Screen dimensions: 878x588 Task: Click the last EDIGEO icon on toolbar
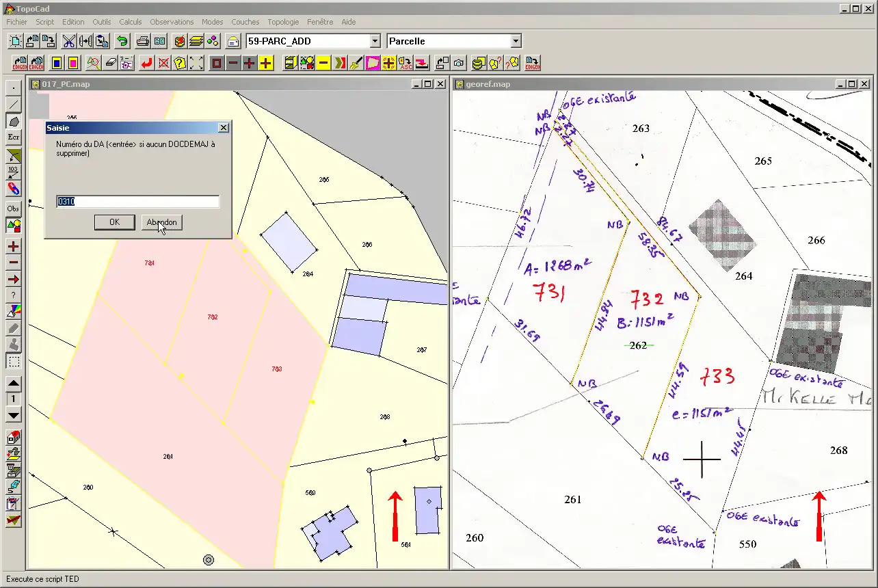[533, 63]
